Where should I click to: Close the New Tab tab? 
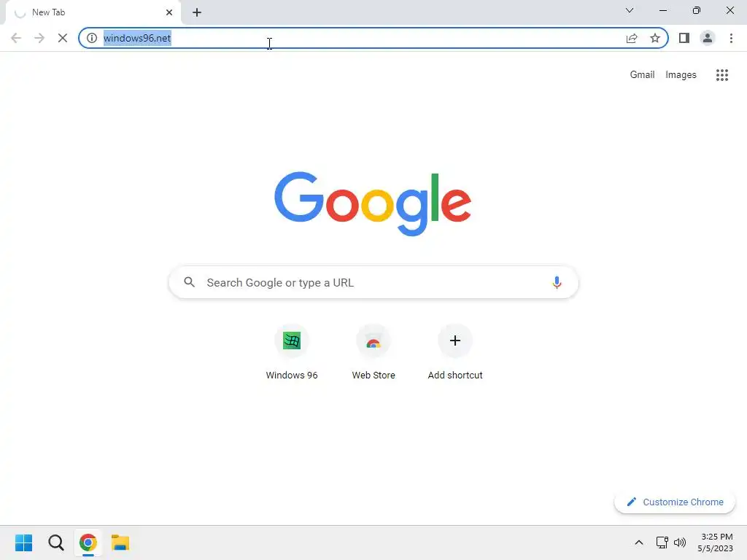(169, 12)
